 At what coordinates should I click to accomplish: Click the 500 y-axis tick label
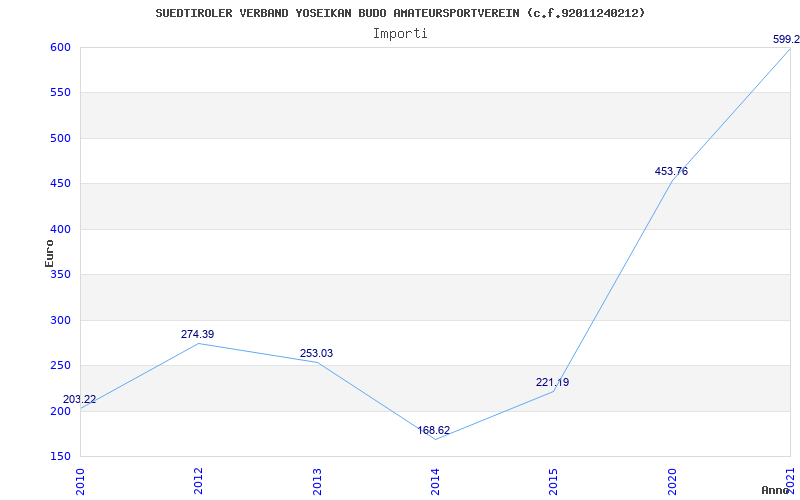pyautogui.click(x=60, y=138)
